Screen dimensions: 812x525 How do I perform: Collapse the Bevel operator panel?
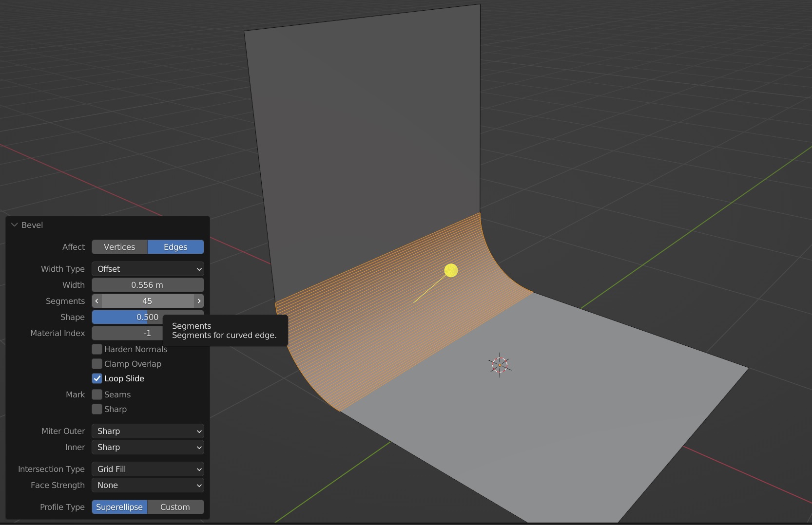[x=15, y=225]
